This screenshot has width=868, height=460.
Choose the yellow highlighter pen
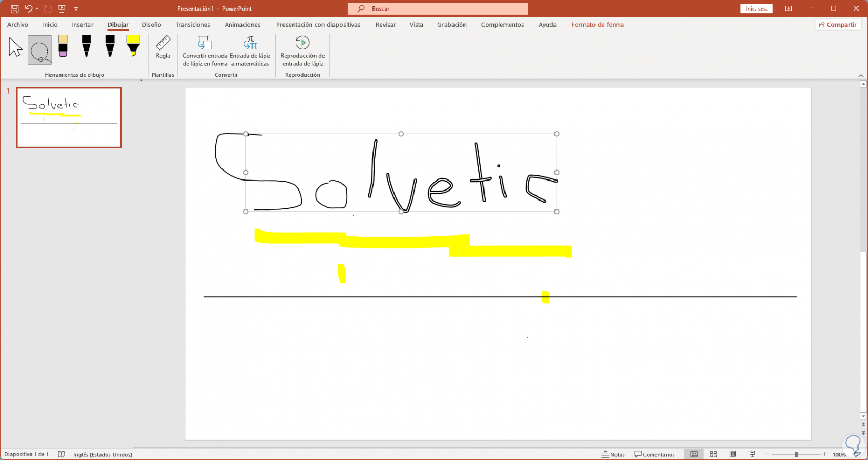pos(133,46)
